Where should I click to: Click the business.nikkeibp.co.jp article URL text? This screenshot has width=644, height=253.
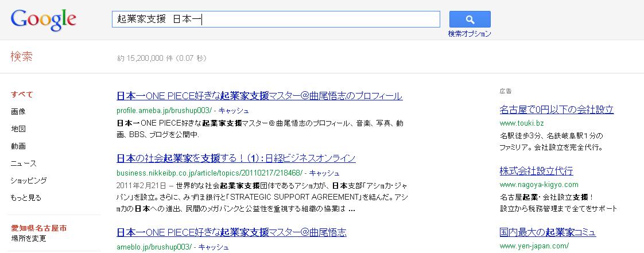(210, 173)
